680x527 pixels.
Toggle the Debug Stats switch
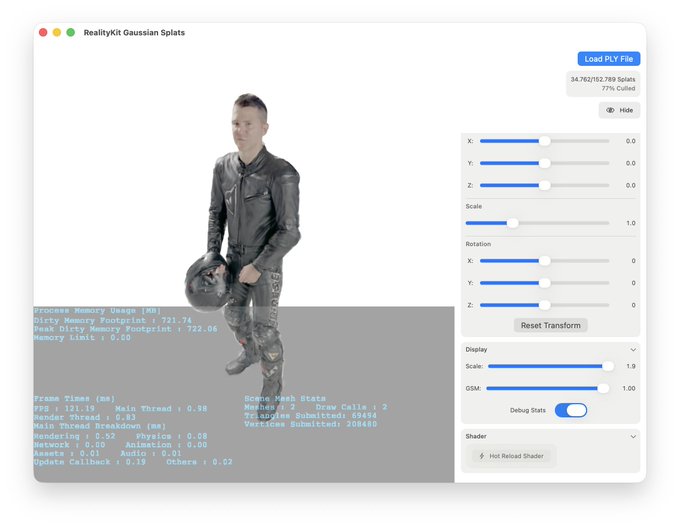click(571, 410)
